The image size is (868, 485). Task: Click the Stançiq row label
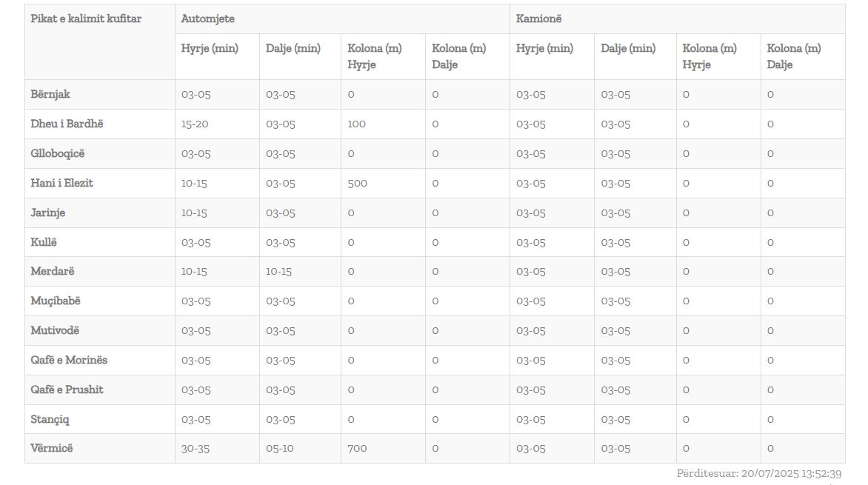tap(50, 419)
